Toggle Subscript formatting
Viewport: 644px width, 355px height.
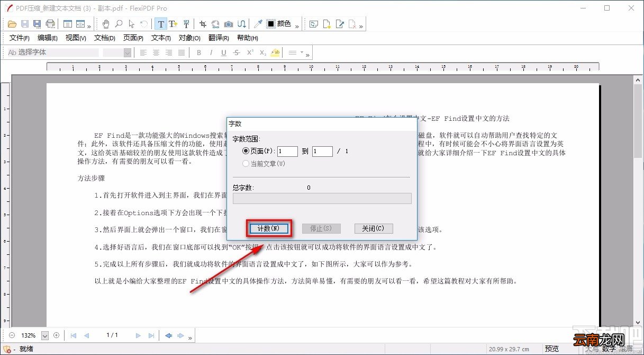point(262,53)
